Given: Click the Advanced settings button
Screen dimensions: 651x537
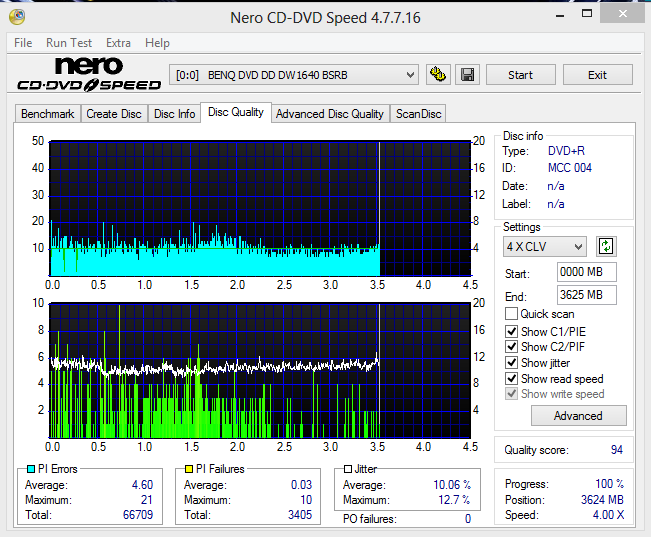Looking at the screenshot, I should click(x=578, y=416).
